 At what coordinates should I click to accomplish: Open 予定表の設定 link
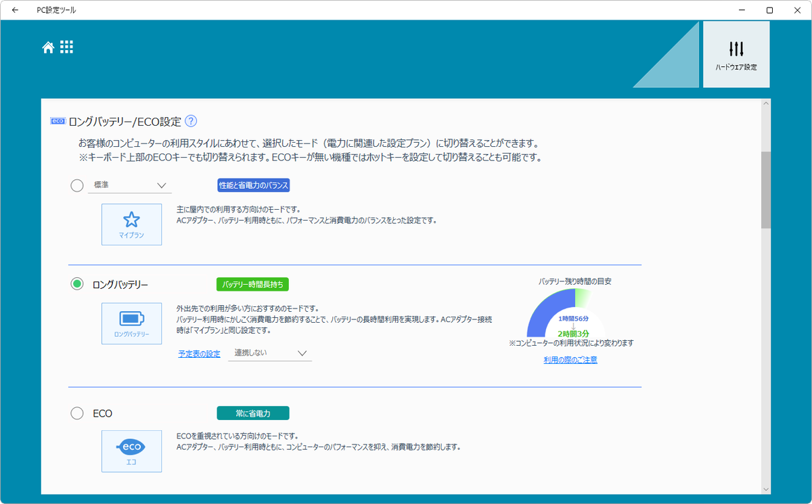tap(200, 354)
